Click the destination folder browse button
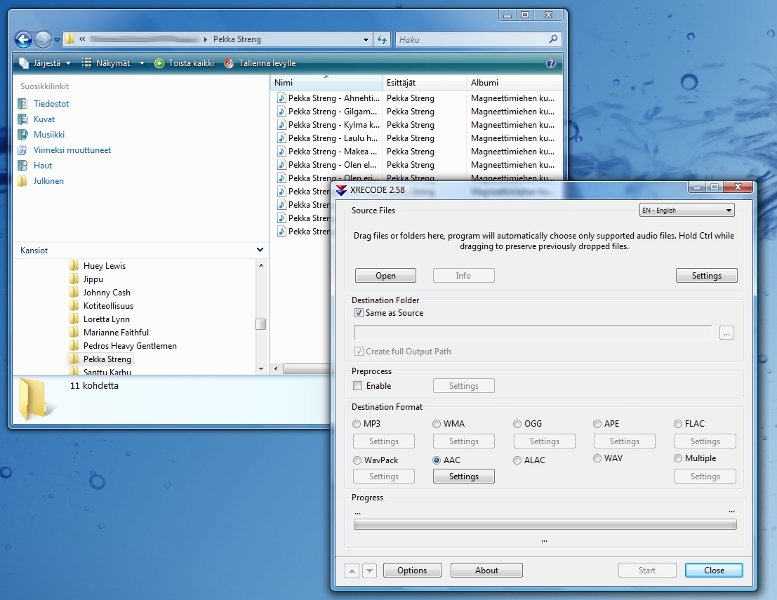Image resolution: width=777 pixels, height=600 pixels. pyautogui.click(x=726, y=333)
